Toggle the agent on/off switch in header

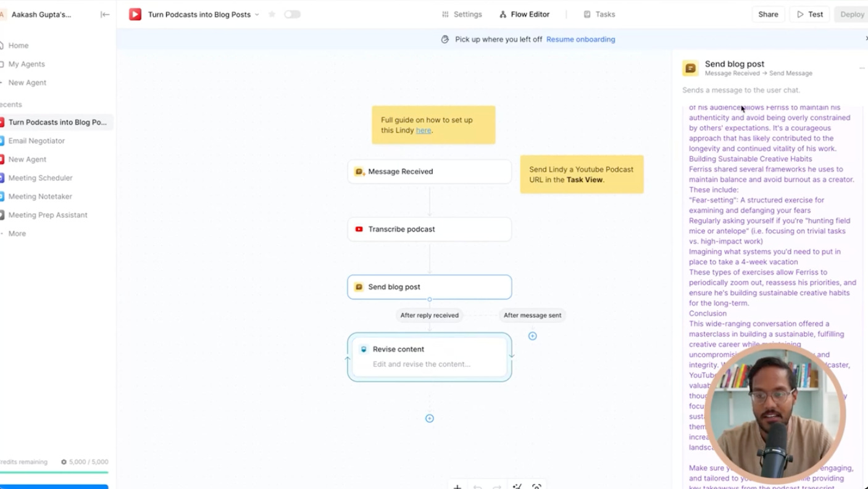[292, 14]
